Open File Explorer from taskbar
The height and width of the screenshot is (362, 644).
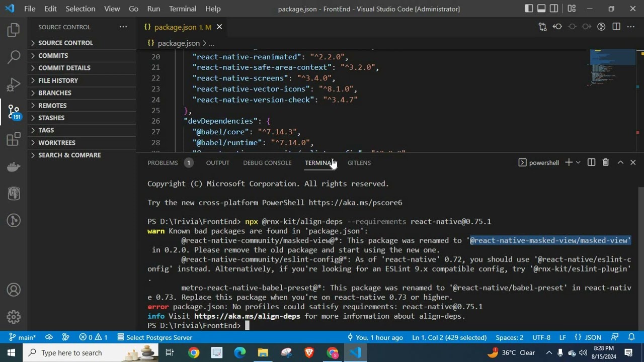point(263,353)
